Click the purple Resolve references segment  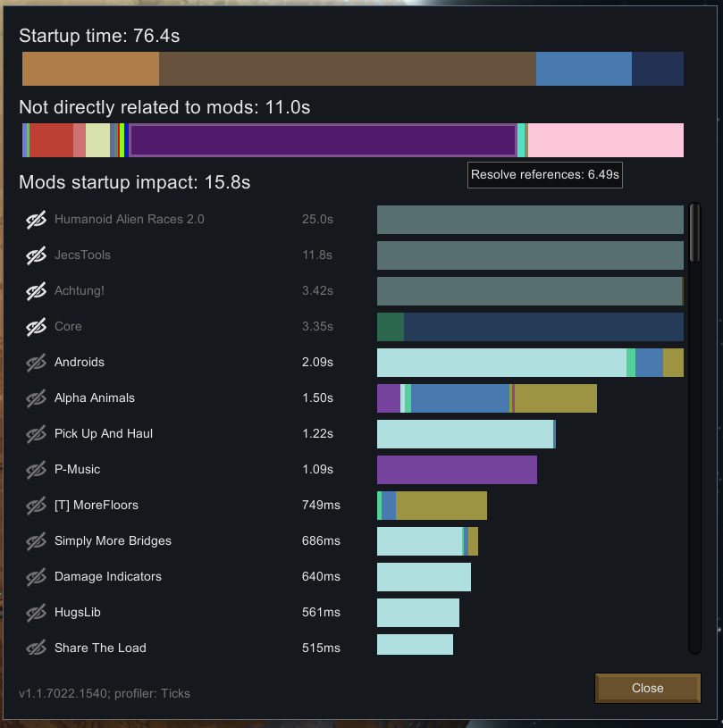323,140
